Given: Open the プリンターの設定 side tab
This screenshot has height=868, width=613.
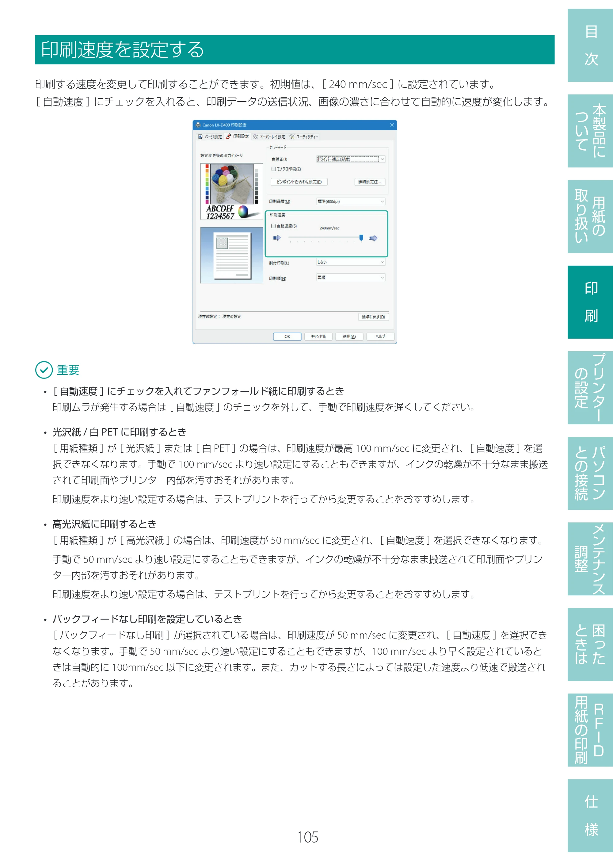Looking at the screenshot, I should [x=590, y=388].
